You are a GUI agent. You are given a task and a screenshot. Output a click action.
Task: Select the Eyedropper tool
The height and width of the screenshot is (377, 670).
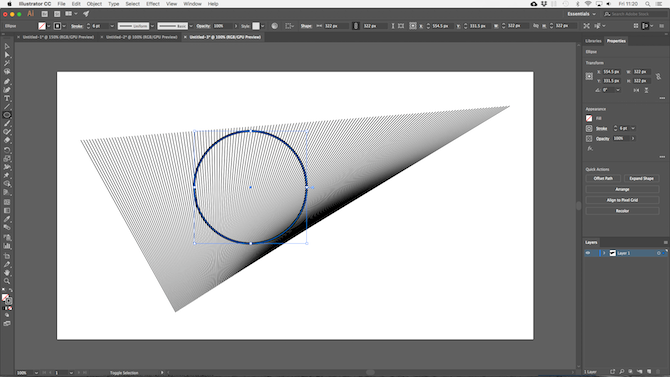pyautogui.click(x=7, y=219)
